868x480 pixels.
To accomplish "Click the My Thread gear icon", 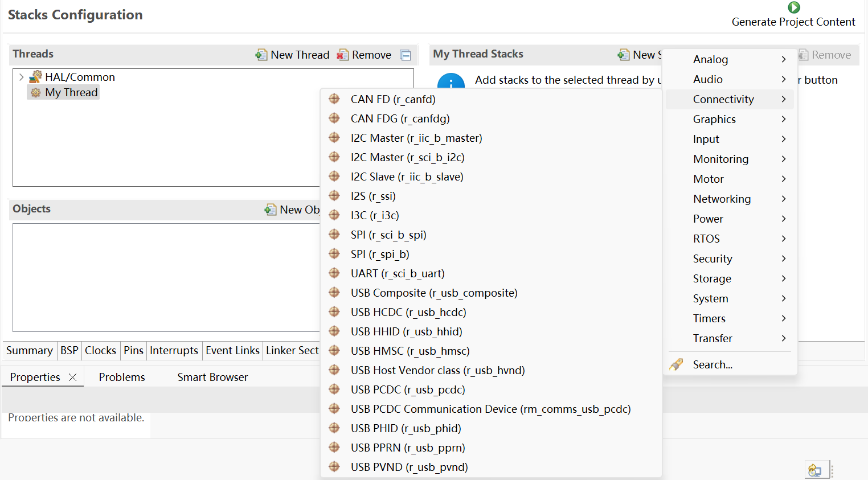I will click(x=36, y=92).
